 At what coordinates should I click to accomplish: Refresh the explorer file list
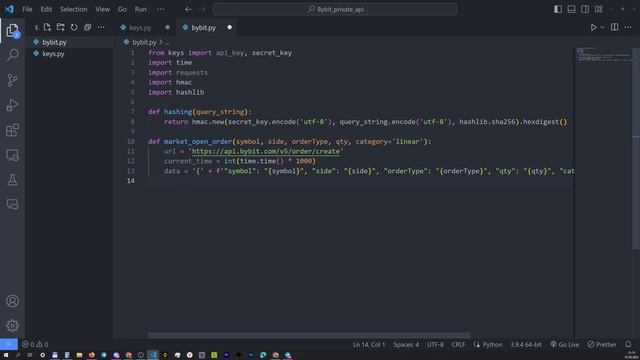tap(74, 27)
